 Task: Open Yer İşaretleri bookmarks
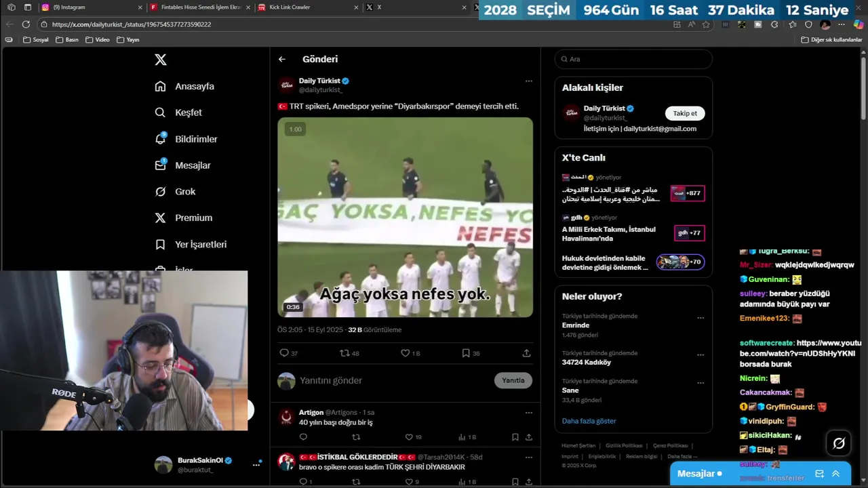191,244
